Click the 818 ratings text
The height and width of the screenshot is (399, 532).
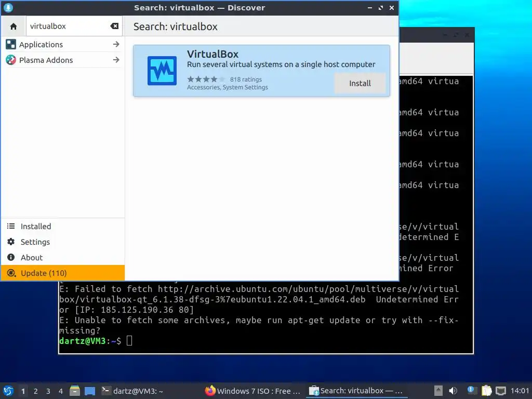point(246,79)
